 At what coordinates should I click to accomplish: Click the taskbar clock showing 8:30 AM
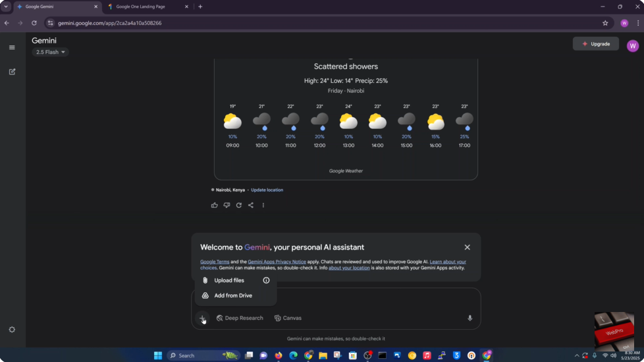coord(631,355)
